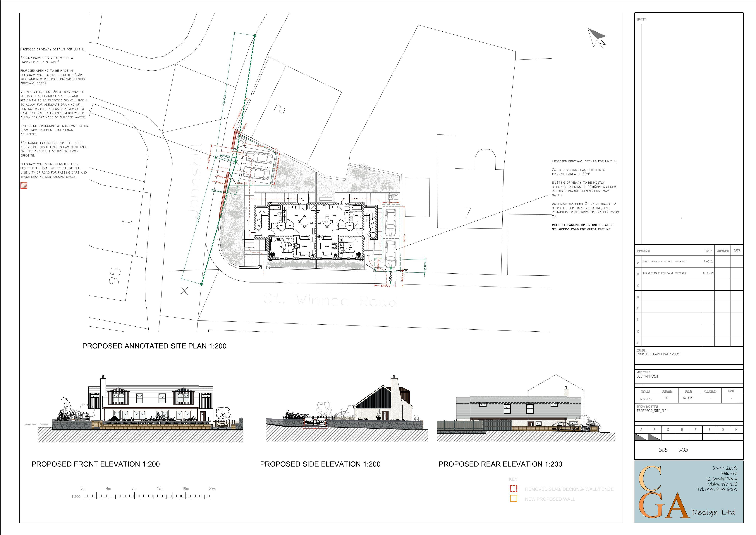Click the filled revision triangle under column A
Screen dimensions: 756x535
(x=641, y=437)
